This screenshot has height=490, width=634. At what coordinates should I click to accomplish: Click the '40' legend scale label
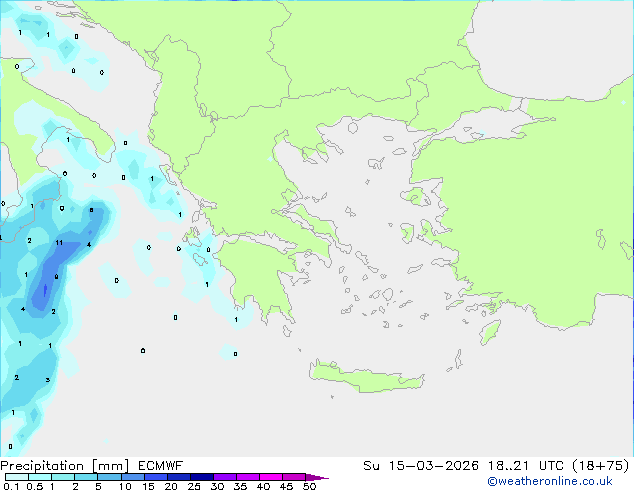pos(263,486)
